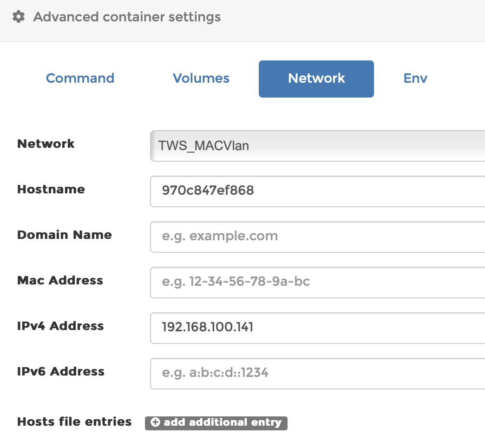Image resolution: width=485 pixels, height=448 pixels.
Task: Click the Hostname label text
Action: coord(51,189)
